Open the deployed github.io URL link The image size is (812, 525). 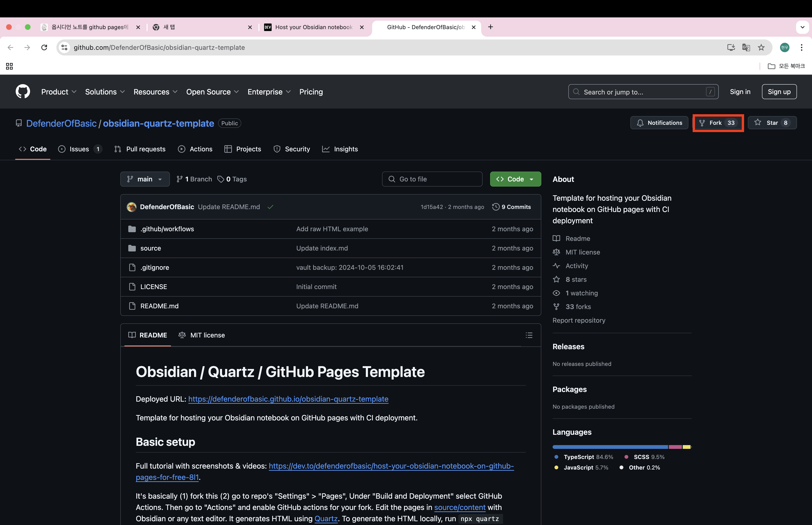coord(288,399)
